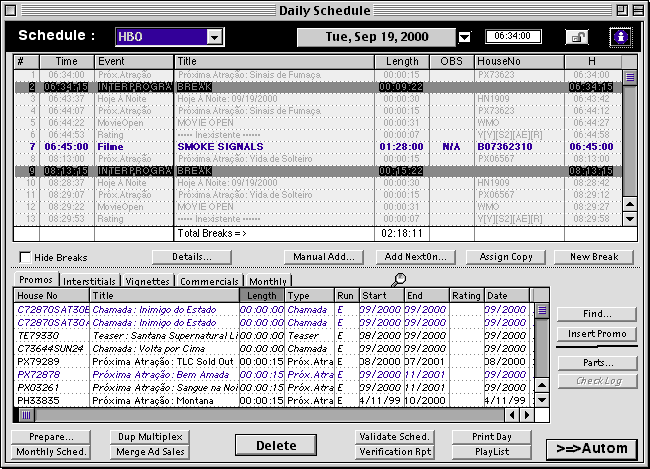Click promo list horizontal scroll left arrow
Screen dimensions: 650x469
[512, 415]
